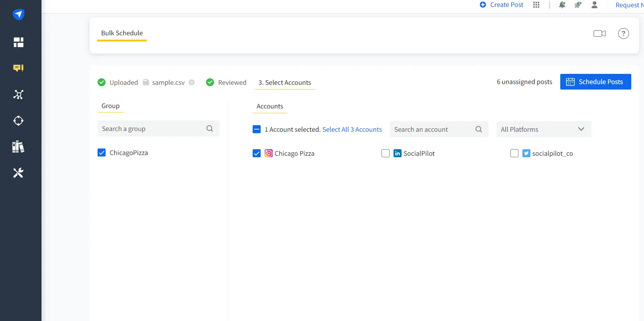Click the Create Post link

(507, 5)
